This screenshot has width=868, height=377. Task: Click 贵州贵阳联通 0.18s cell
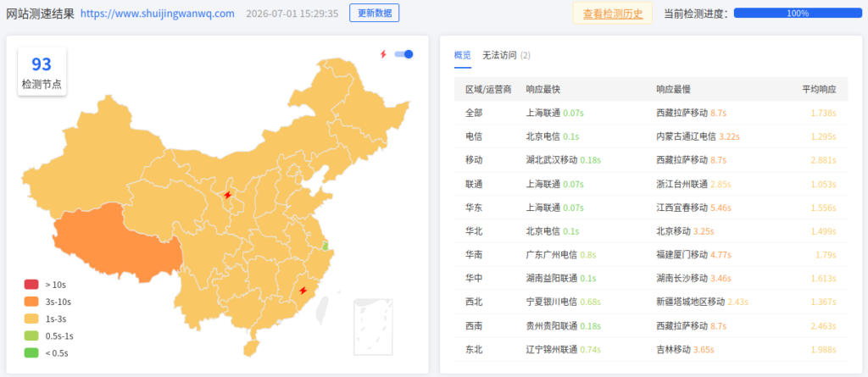[564, 325]
